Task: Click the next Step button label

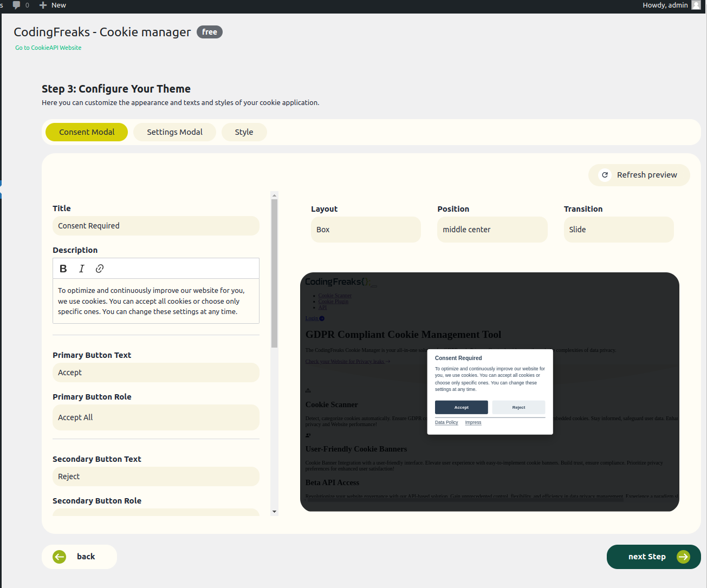Action: click(647, 557)
